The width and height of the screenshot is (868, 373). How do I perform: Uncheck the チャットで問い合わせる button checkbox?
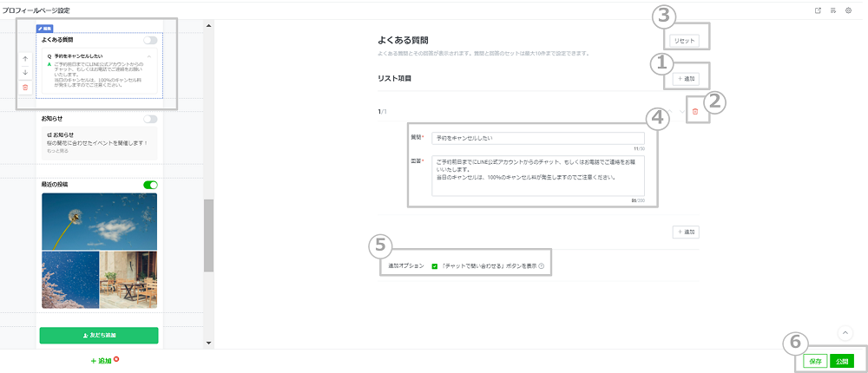tap(434, 266)
